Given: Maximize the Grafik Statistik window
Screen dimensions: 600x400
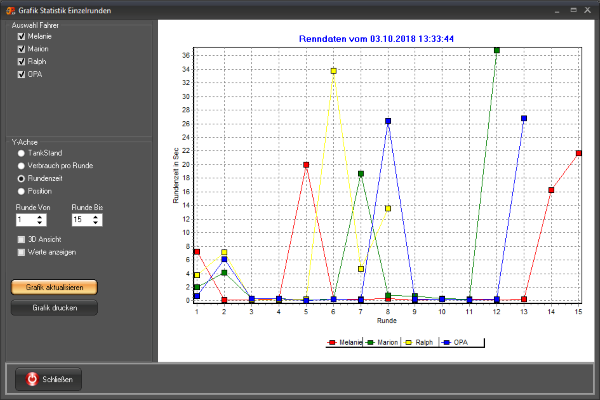Looking at the screenshot, I should (573, 10).
